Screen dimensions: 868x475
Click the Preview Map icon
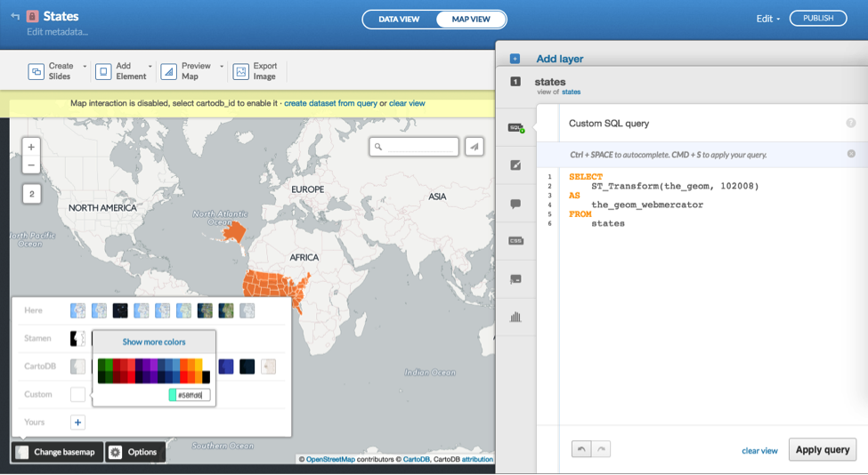click(x=169, y=71)
